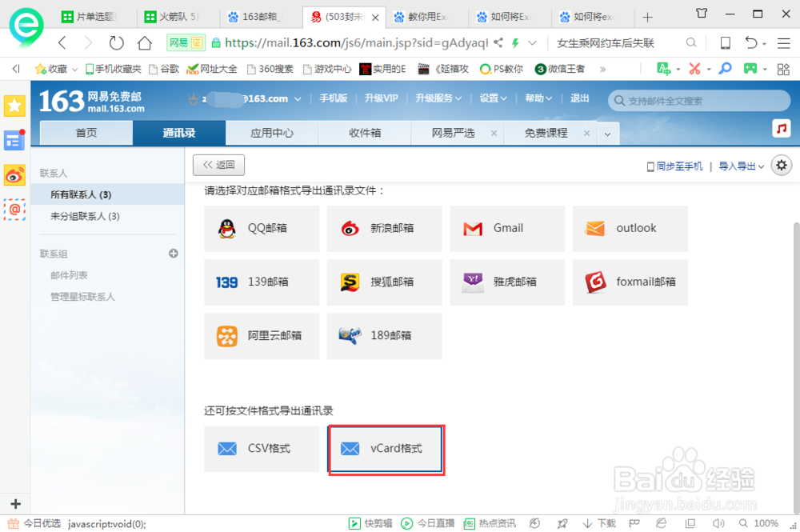The image size is (800, 532).
Task: Close the 免费课程 mail tab
Action: [586, 133]
